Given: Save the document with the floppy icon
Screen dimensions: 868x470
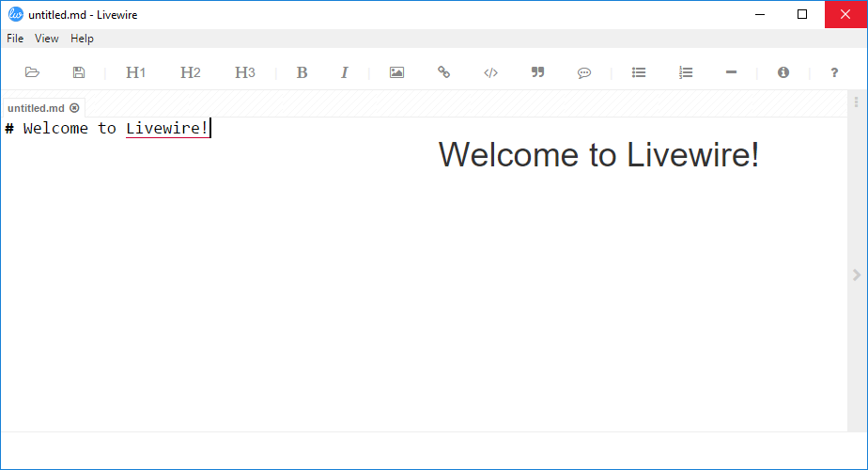Looking at the screenshot, I should 79,72.
